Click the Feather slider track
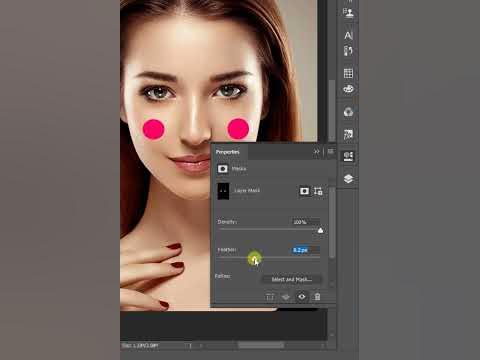Image resolution: width=480 pixels, height=360 pixels. pos(269,258)
